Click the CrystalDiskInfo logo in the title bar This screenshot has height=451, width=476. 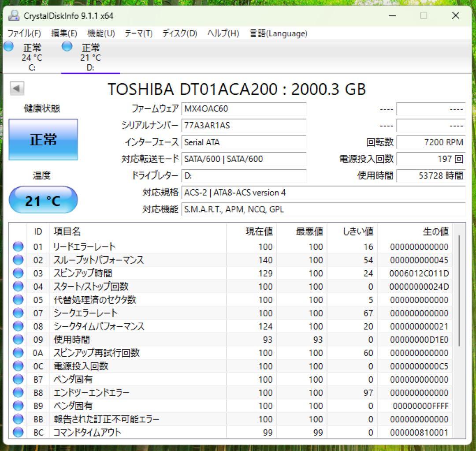(x=13, y=15)
